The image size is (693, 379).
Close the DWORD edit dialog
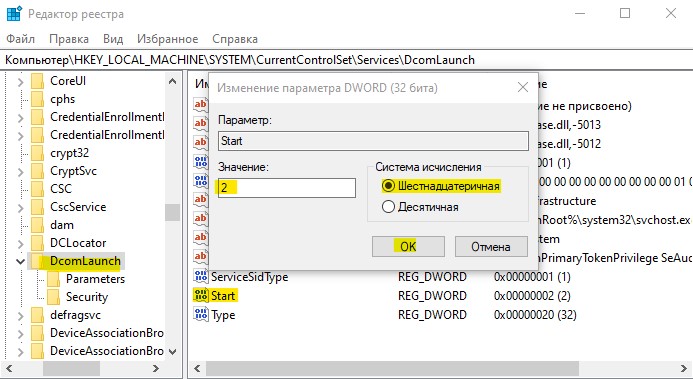[x=522, y=87]
